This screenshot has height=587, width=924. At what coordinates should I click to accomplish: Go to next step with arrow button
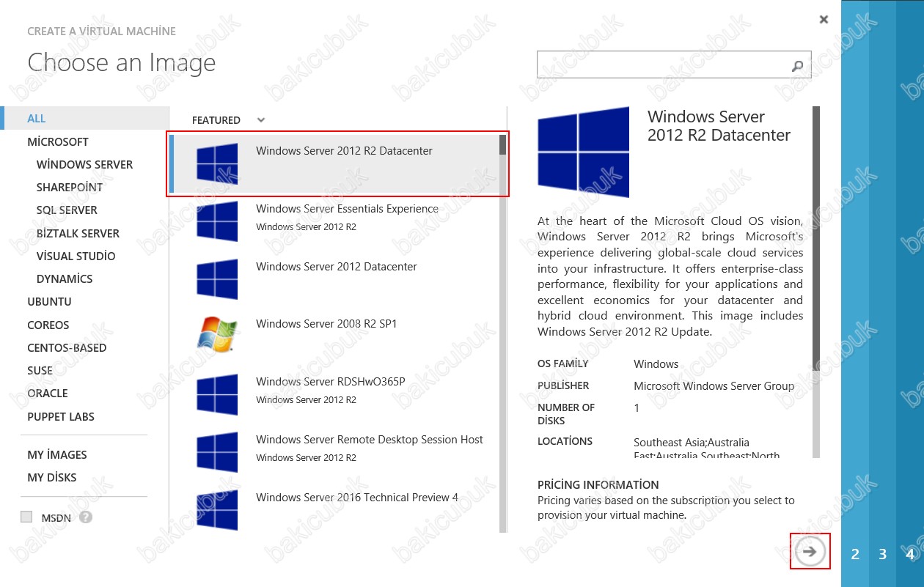coord(810,551)
